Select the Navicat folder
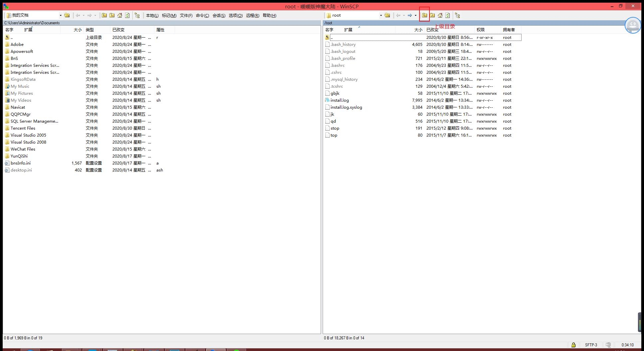 tap(18, 107)
